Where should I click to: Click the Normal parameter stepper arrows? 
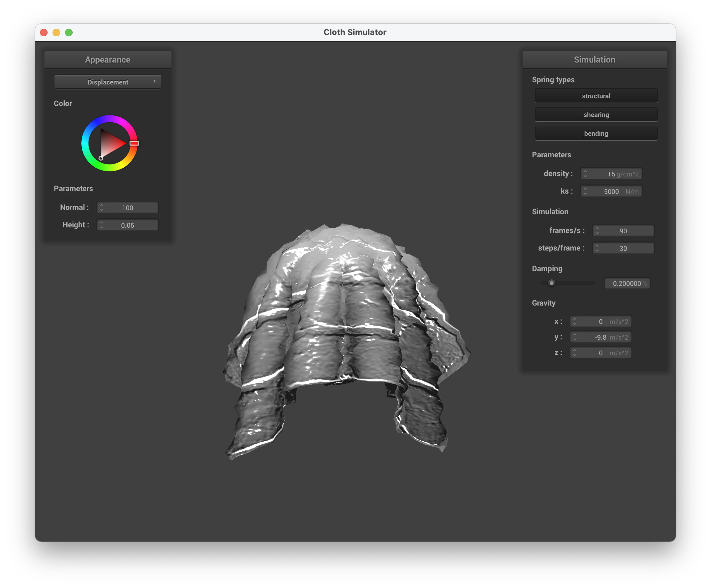tap(101, 207)
